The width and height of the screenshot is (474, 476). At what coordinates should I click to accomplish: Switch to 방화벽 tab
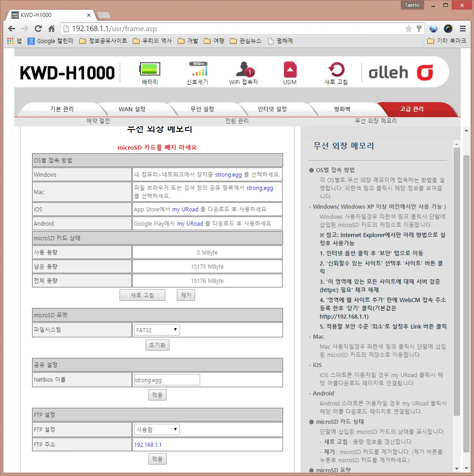tap(342, 109)
